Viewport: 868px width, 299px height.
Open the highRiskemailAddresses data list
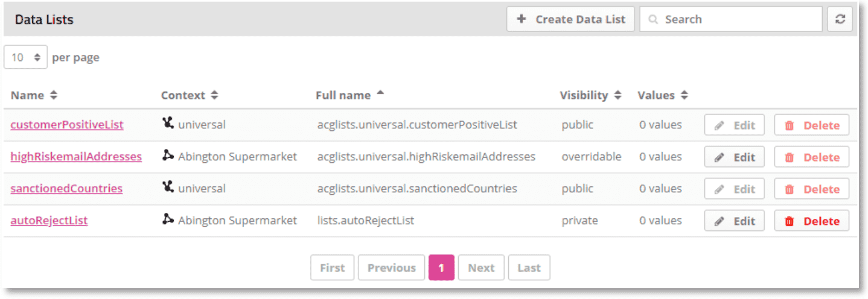(76, 157)
